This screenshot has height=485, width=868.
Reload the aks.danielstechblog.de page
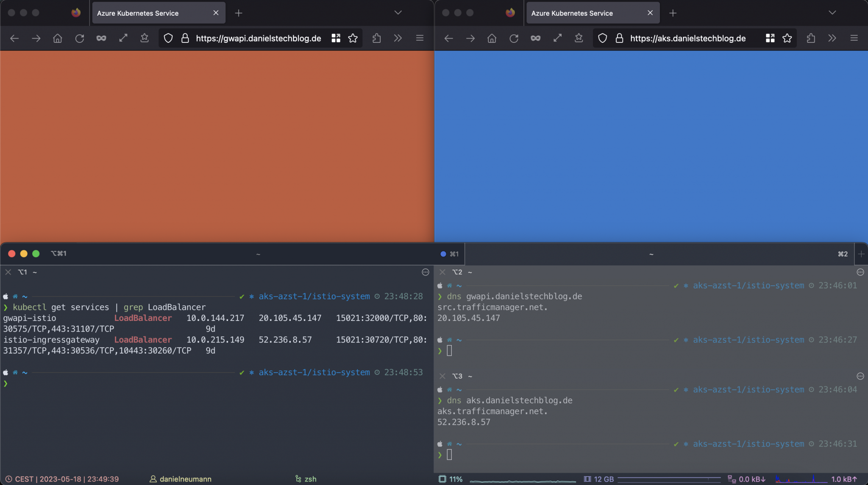[x=514, y=38]
